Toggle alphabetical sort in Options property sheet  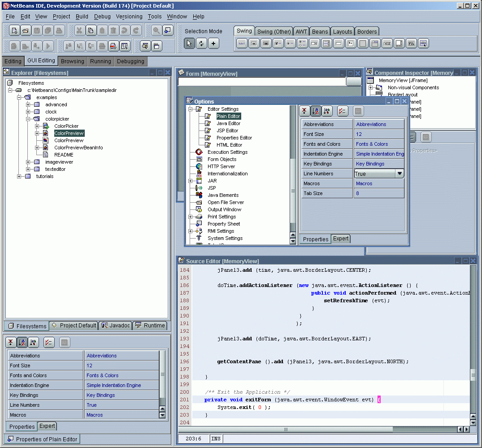316,111
